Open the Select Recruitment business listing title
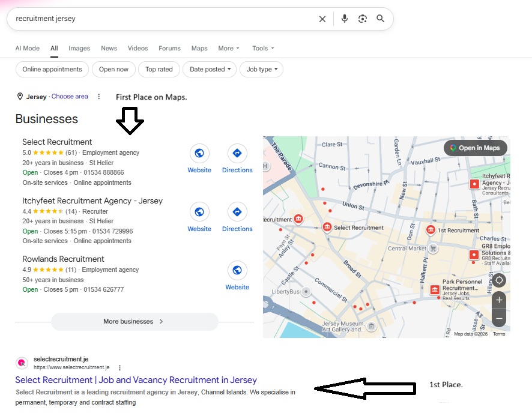532x416 pixels. pyautogui.click(x=57, y=142)
